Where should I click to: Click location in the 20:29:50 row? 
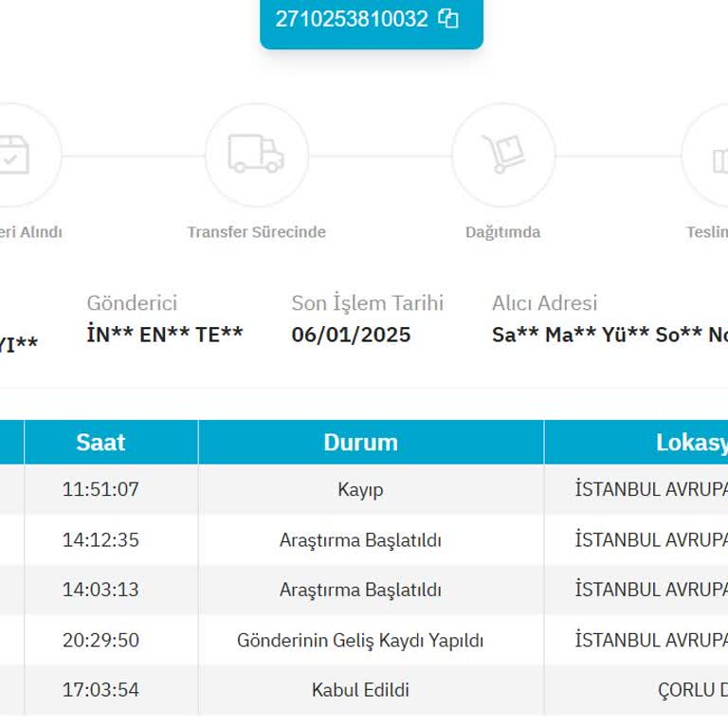pyautogui.click(x=651, y=640)
